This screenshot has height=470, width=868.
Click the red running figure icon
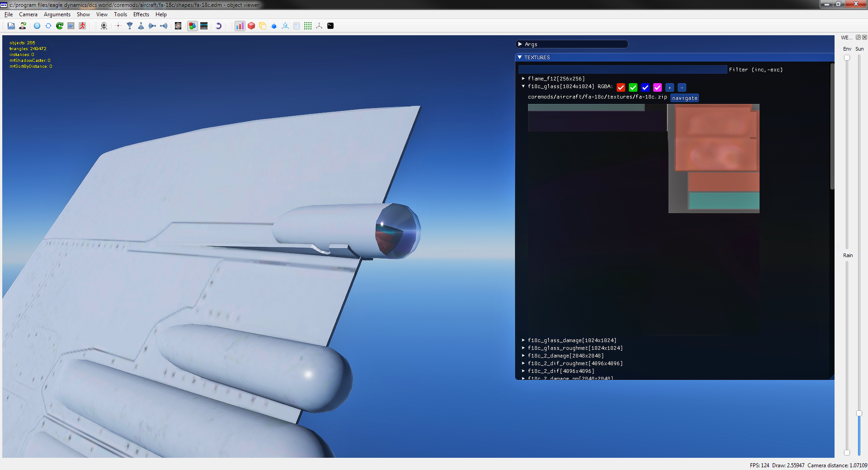click(x=82, y=26)
